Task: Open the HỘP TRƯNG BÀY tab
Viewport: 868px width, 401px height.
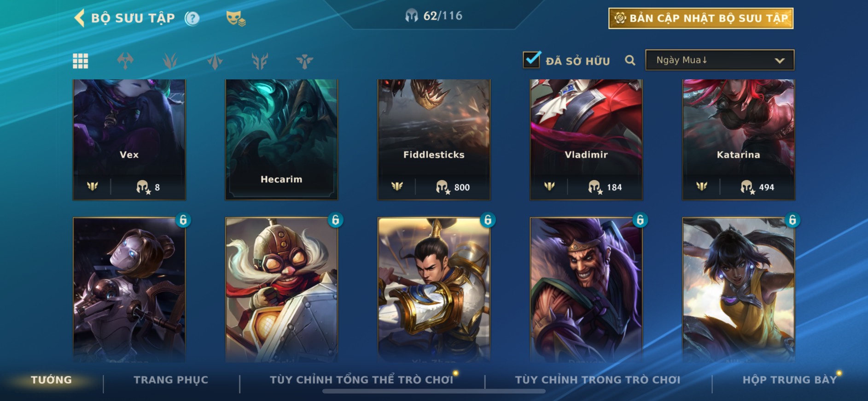Action: [x=789, y=380]
